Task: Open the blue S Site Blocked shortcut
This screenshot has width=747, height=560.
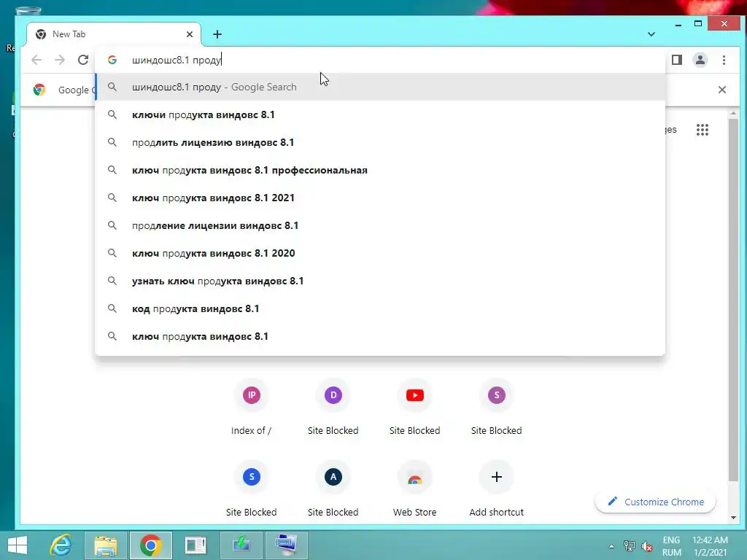Action: 252,489
